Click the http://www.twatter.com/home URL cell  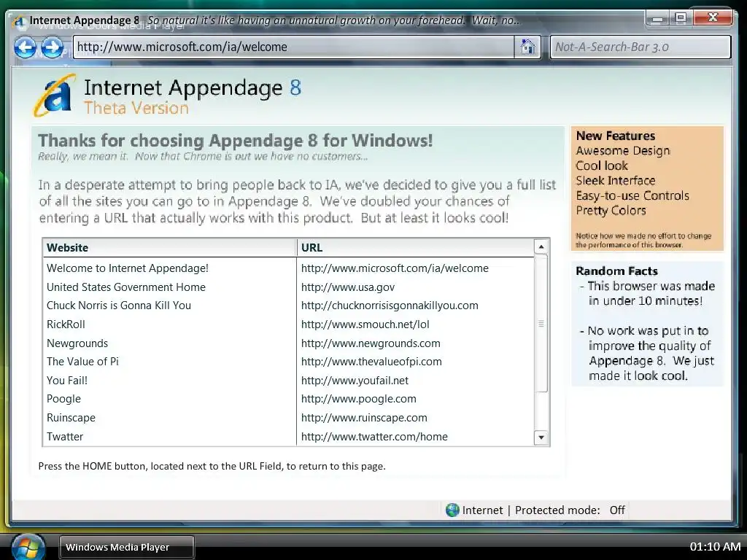tap(374, 437)
